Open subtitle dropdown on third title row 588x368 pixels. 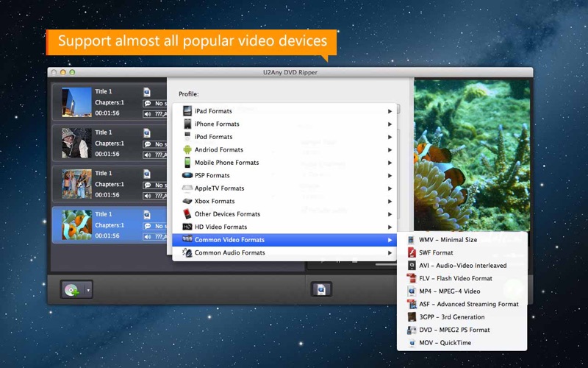(x=155, y=185)
